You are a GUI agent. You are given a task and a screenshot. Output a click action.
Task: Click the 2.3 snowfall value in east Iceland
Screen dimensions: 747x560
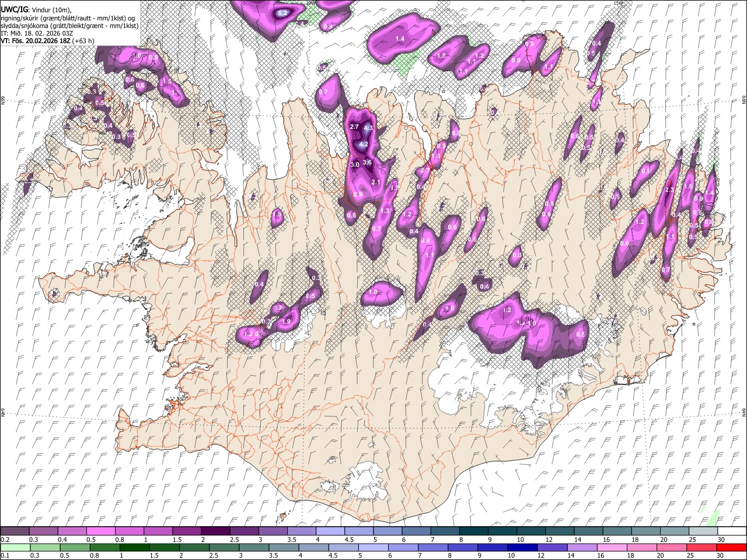pos(669,190)
